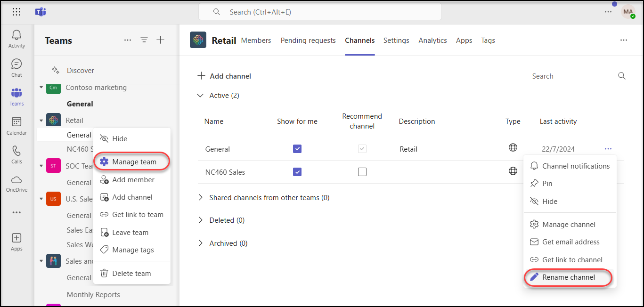Switch to the Settings tab
Image resolution: width=644 pixels, height=307 pixels.
396,40
